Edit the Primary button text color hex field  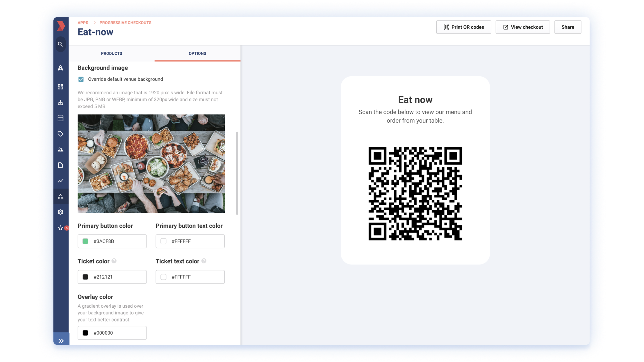[190, 241]
